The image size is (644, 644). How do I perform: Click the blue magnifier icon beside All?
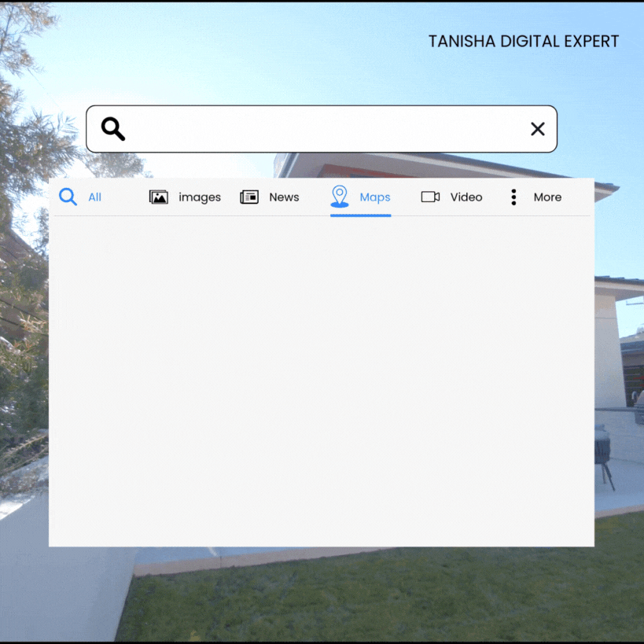pyautogui.click(x=68, y=197)
